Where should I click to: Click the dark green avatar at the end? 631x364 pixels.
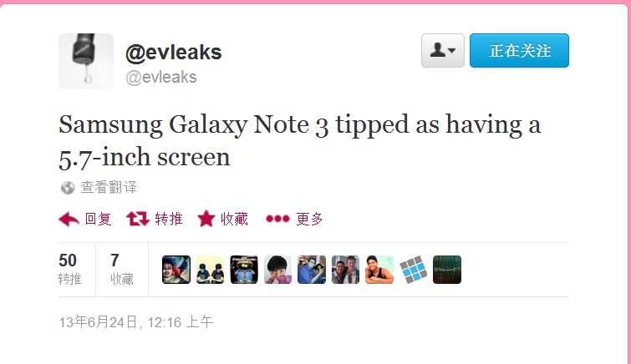point(447,270)
